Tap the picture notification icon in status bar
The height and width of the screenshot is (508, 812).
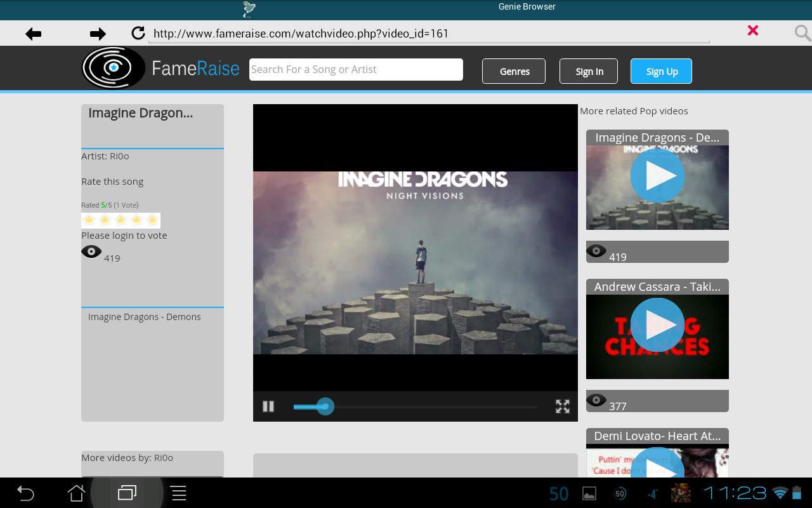coord(589,494)
